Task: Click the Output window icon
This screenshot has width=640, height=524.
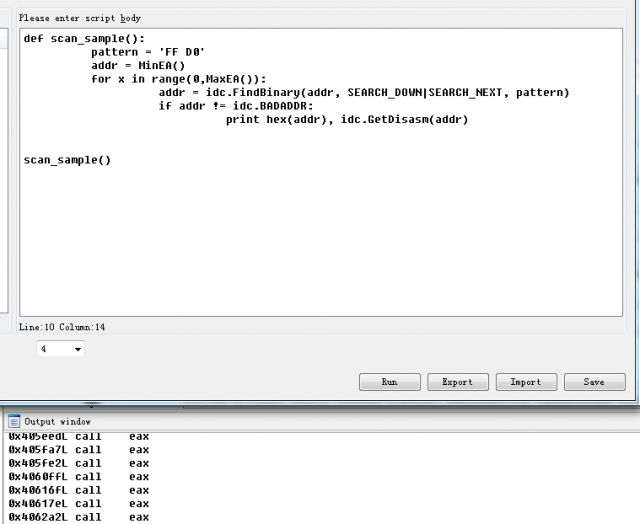Action: (x=14, y=422)
